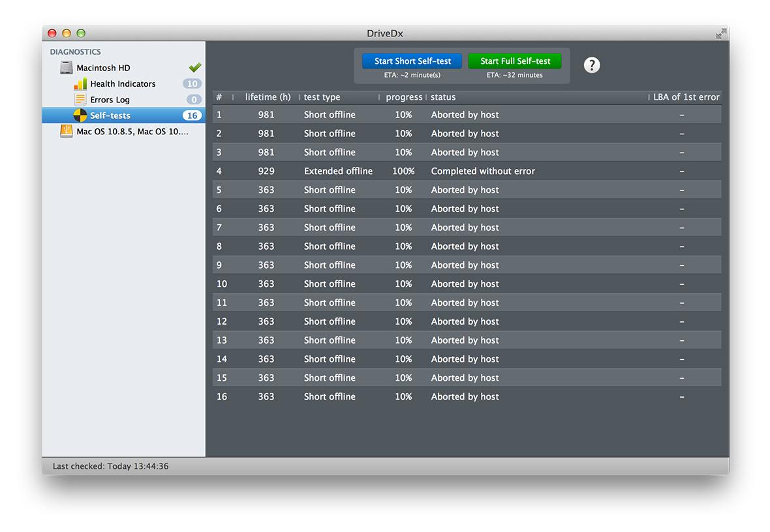This screenshot has width=770, height=532.
Task: Click 'Short offline' in row 16
Action: tap(330, 396)
